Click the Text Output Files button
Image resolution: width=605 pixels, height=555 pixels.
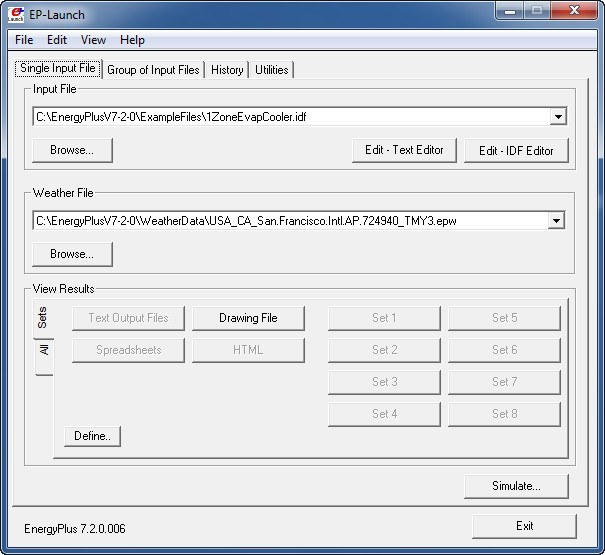pyautogui.click(x=128, y=318)
